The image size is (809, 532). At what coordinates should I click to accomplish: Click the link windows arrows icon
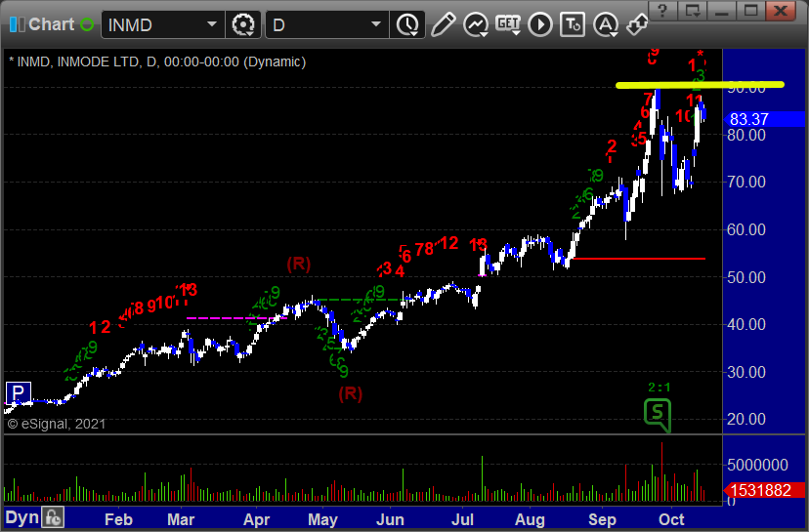pos(637,24)
